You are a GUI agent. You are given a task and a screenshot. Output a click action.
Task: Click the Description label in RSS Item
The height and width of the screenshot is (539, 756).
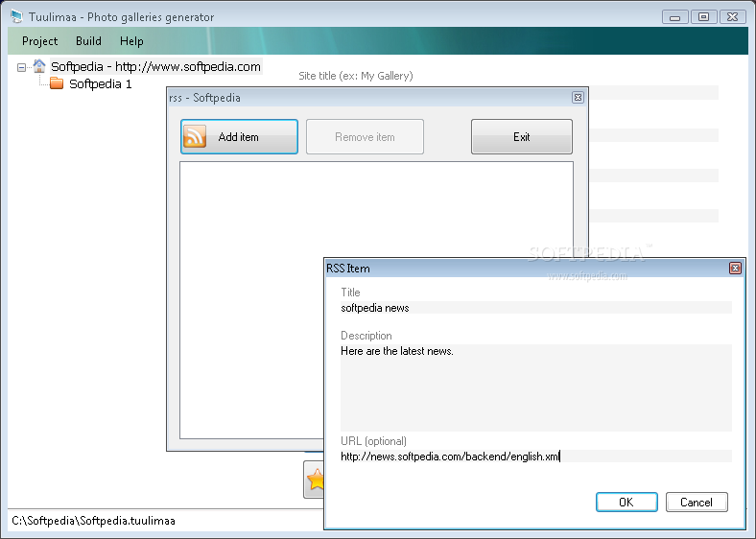(x=366, y=336)
